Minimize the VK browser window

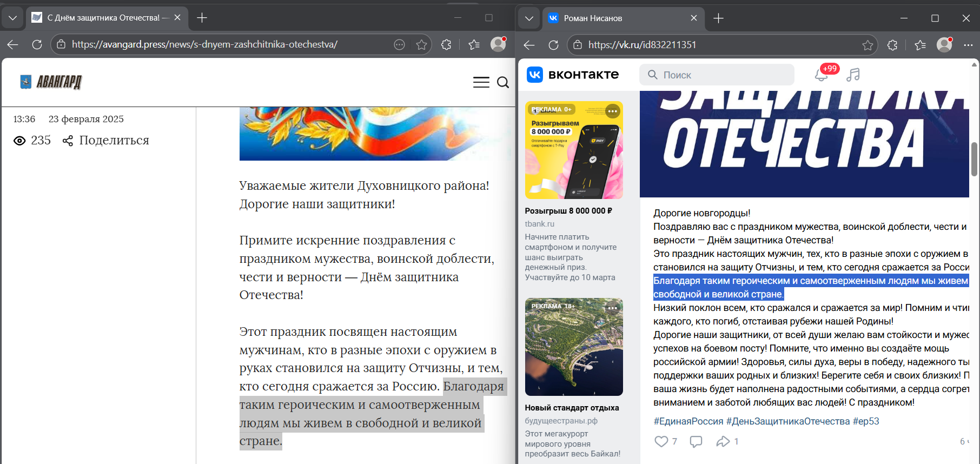pos(904,18)
